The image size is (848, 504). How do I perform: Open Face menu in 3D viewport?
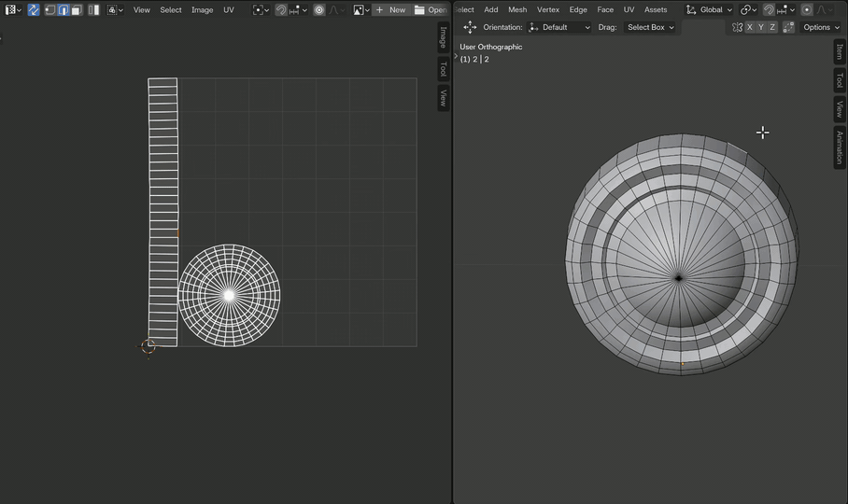click(x=605, y=9)
